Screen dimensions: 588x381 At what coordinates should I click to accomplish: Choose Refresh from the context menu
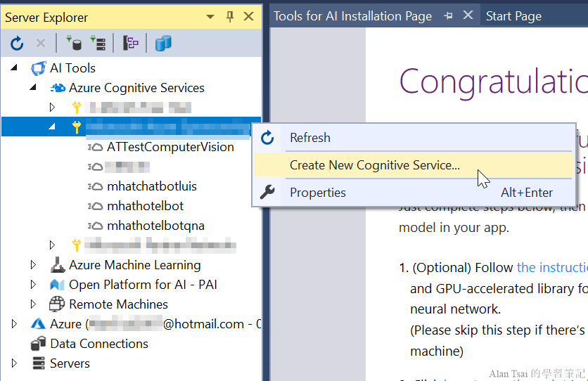coord(414,138)
